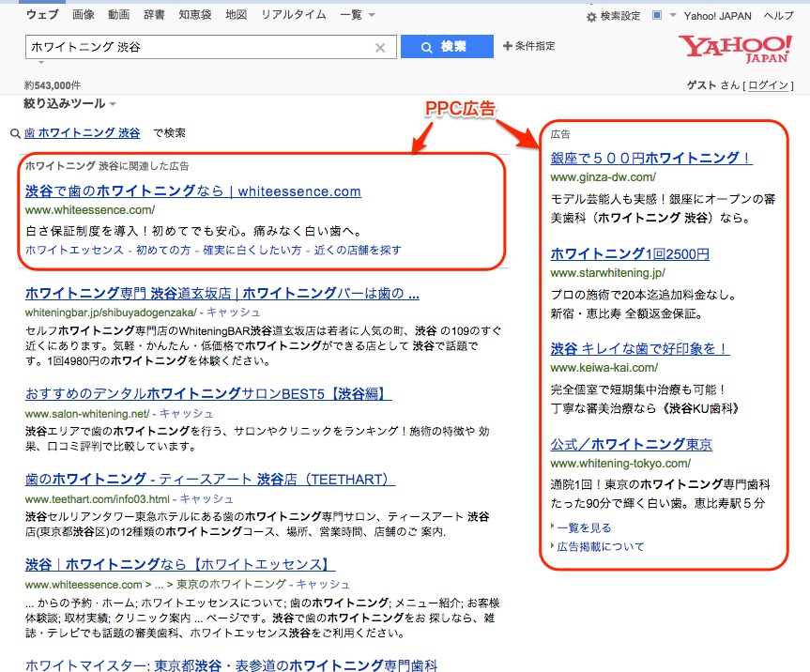This screenshot has width=810, height=672.
Task: Click sitelink ホワイトエッセンス
Action: tap(74, 250)
